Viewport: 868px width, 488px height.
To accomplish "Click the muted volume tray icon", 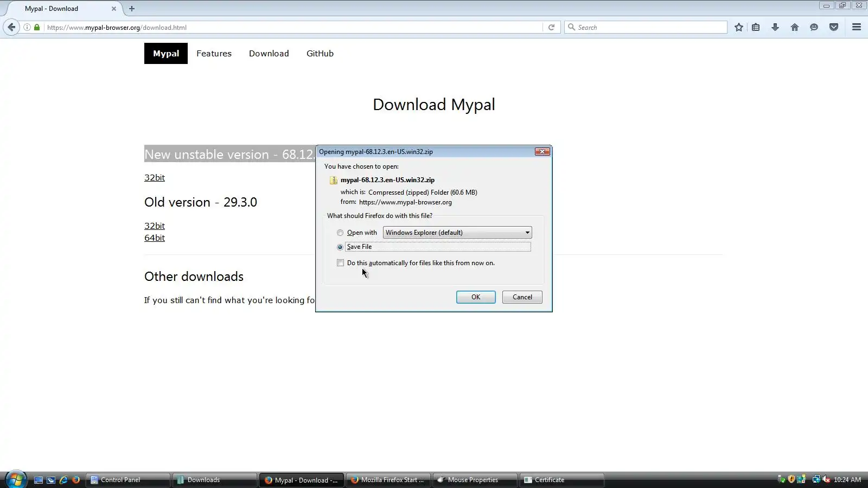I will (x=826, y=479).
